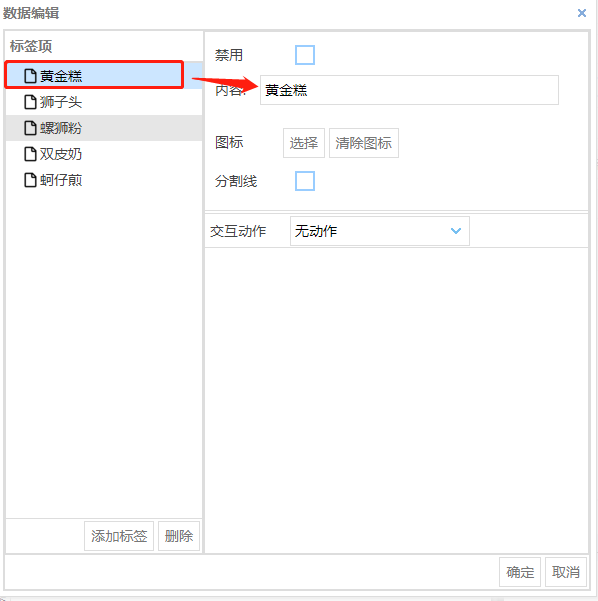Click the file icon beside 螺狮粉

[30, 128]
